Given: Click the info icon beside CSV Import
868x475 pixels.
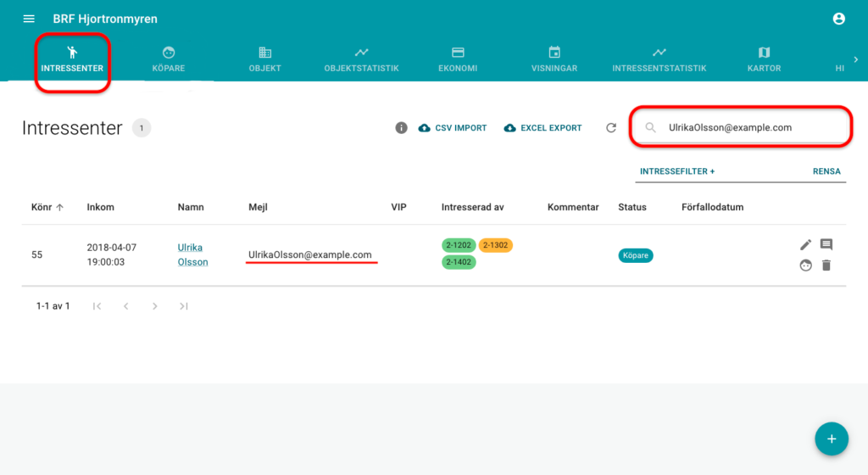Looking at the screenshot, I should coord(401,128).
